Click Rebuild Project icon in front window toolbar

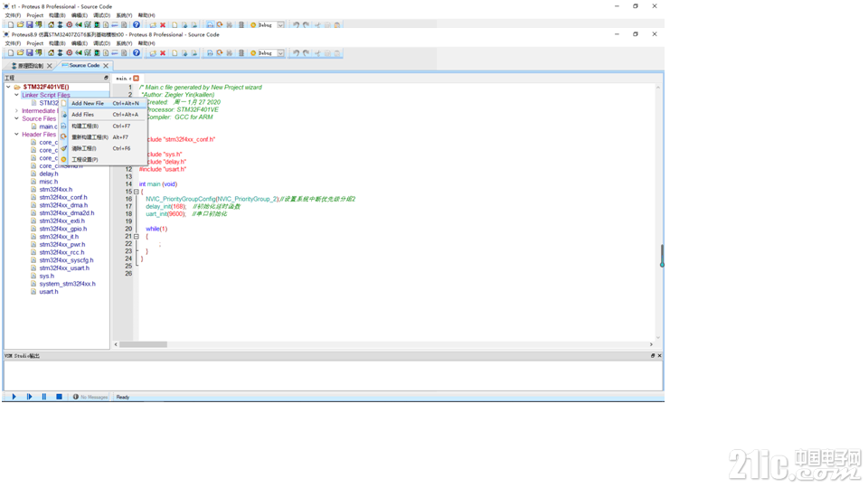click(x=220, y=53)
